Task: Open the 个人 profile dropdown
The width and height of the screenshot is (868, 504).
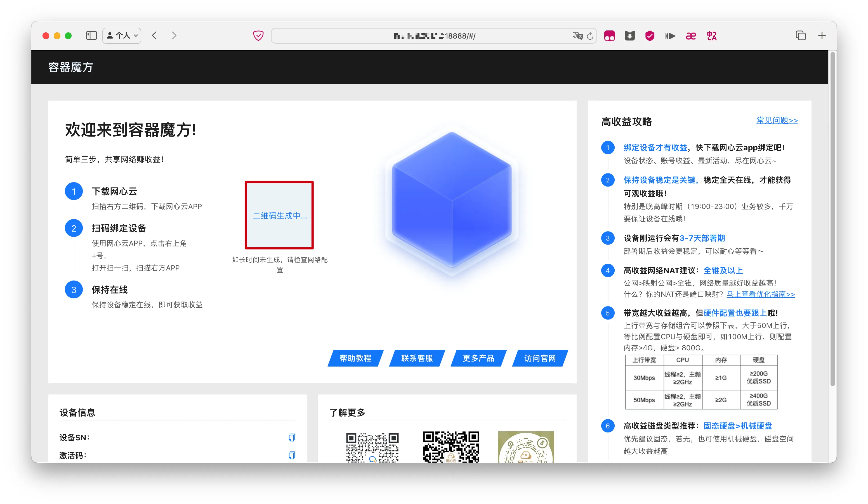Action: pos(122,36)
